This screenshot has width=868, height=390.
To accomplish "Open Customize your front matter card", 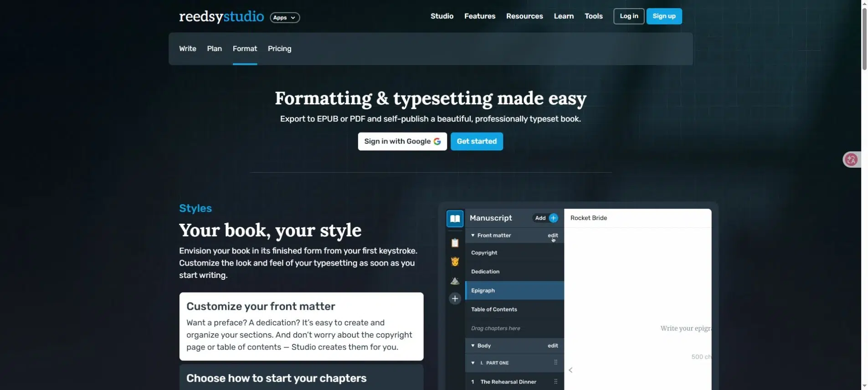I will click(x=301, y=327).
